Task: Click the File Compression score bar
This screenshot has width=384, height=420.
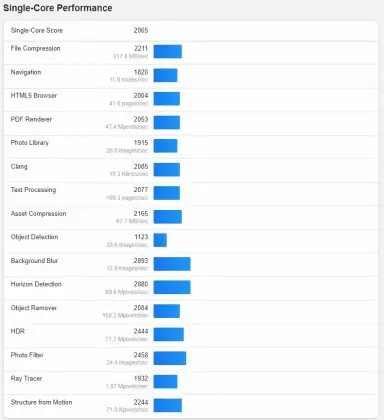Action: click(168, 52)
